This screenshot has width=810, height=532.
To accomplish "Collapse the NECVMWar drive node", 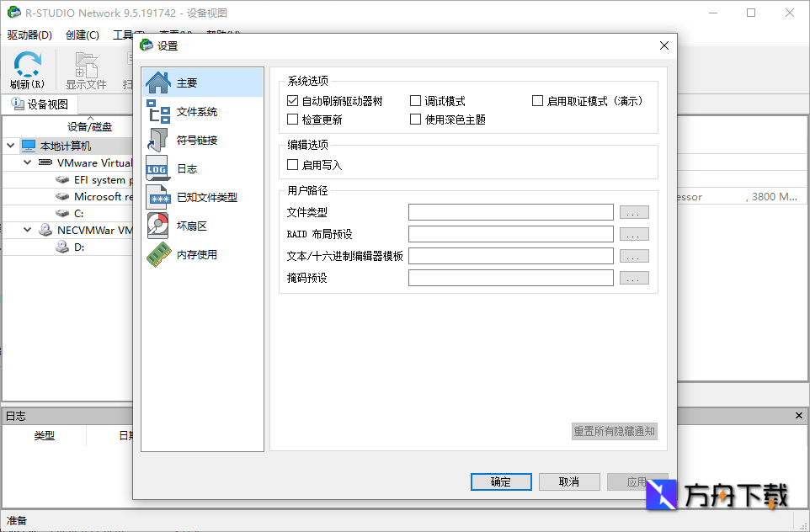I will (x=26, y=229).
